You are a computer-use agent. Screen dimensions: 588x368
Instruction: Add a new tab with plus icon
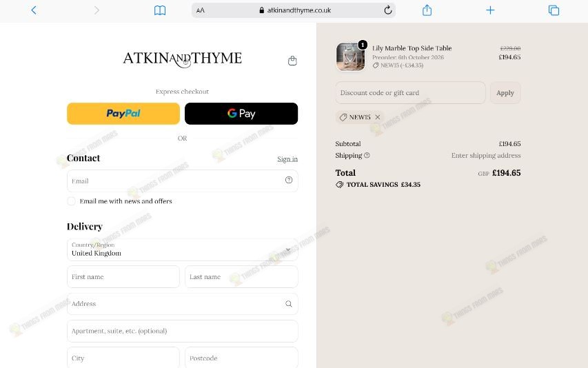pyautogui.click(x=490, y=10)
